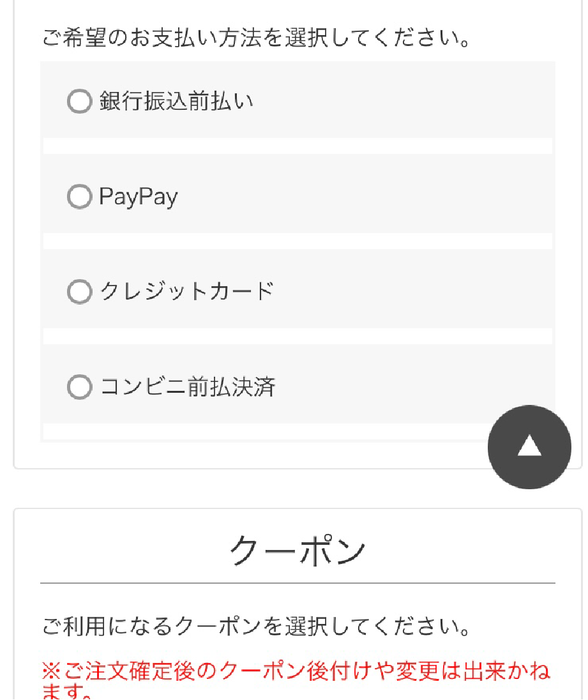Click the クレジットカード label text
The image size is (588, 700).
(x=187, y=292)
